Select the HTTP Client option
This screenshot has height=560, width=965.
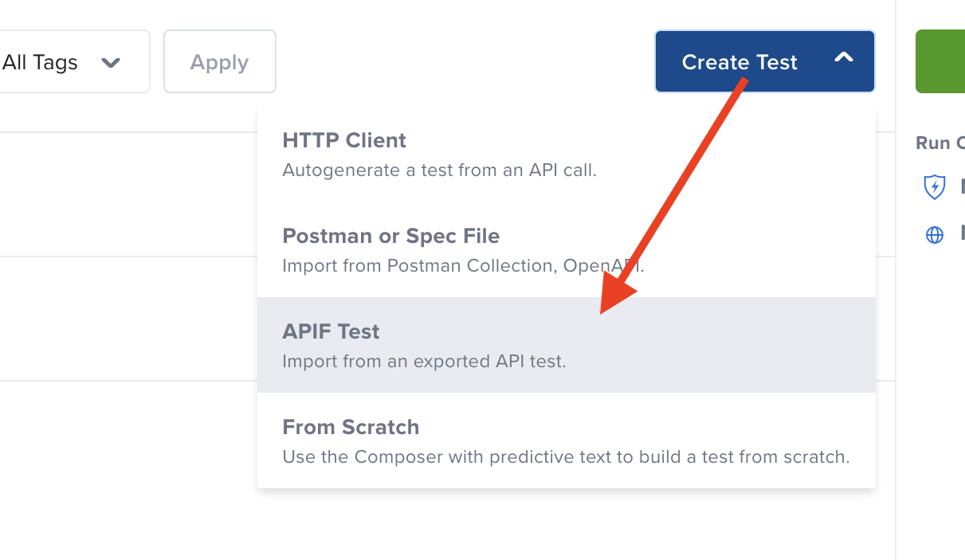click(344, 141)
